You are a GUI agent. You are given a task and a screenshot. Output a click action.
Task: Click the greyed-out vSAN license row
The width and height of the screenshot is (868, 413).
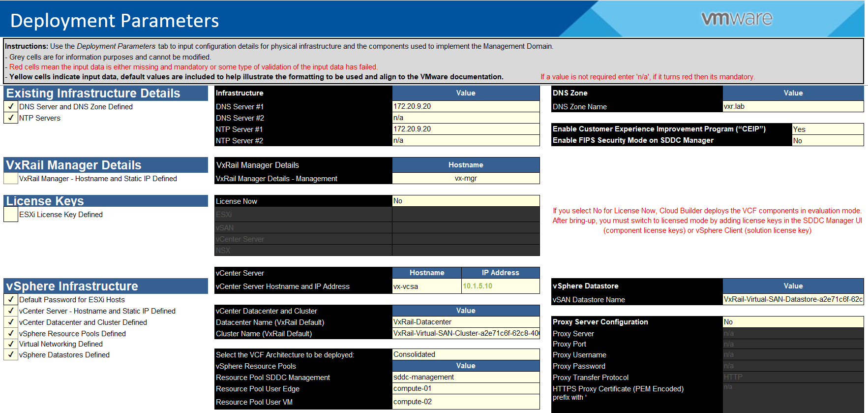(x=377, y=227)
